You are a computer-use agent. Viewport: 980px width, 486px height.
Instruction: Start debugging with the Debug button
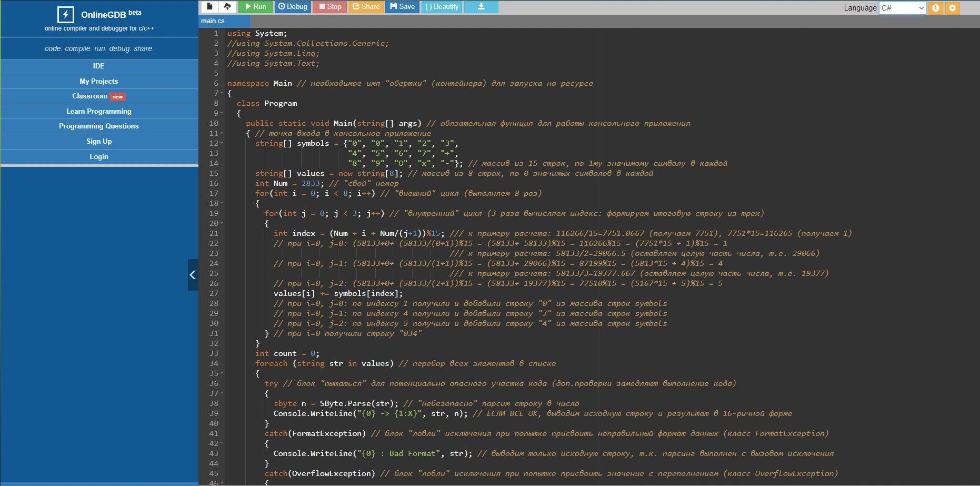click(293, 7)
